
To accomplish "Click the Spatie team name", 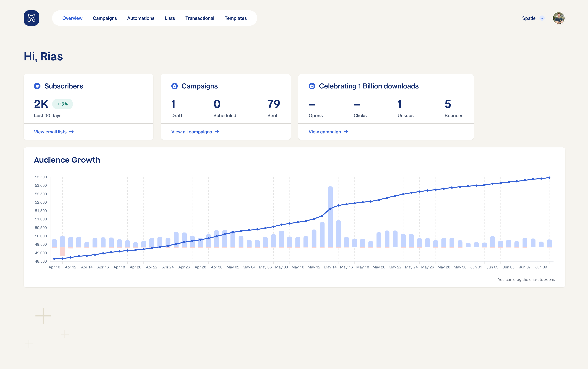I will (x=529, y=18).
